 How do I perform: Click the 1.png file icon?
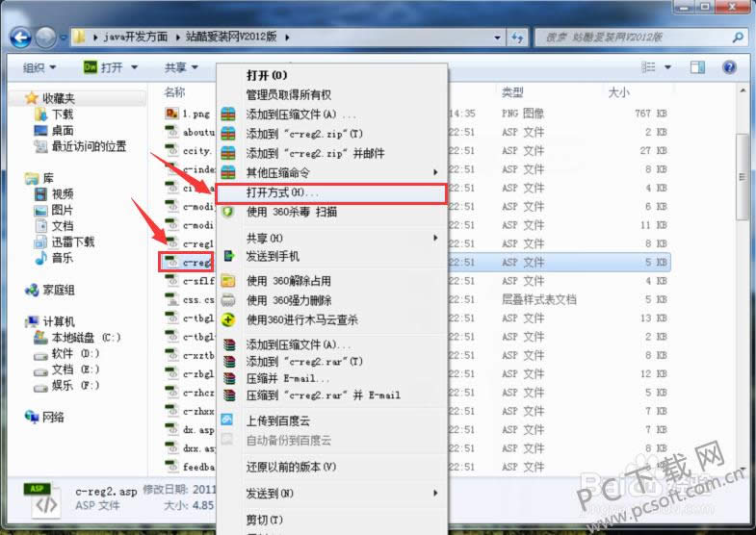coord(171,114)
